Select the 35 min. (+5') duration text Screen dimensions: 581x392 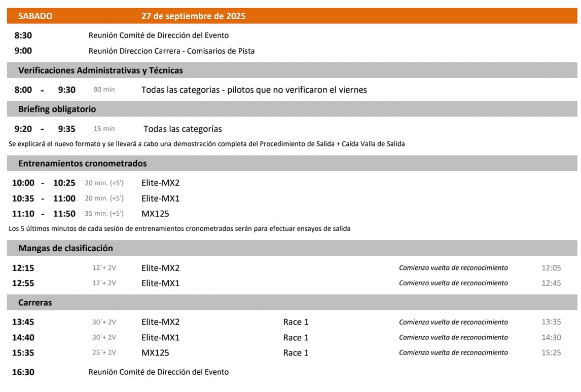point(104,213)
